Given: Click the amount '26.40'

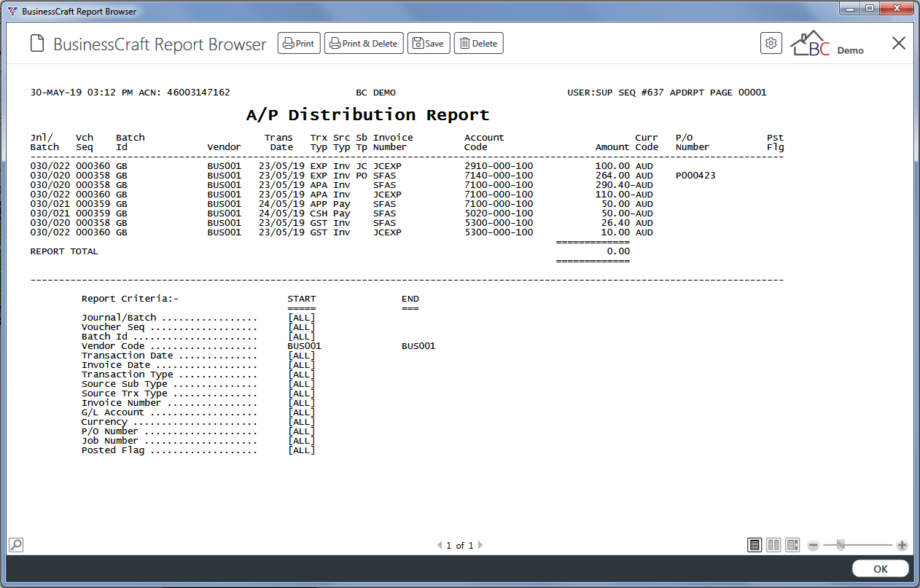Looking at the screenshot, I should pyautogui.click(x=615, y=223).
